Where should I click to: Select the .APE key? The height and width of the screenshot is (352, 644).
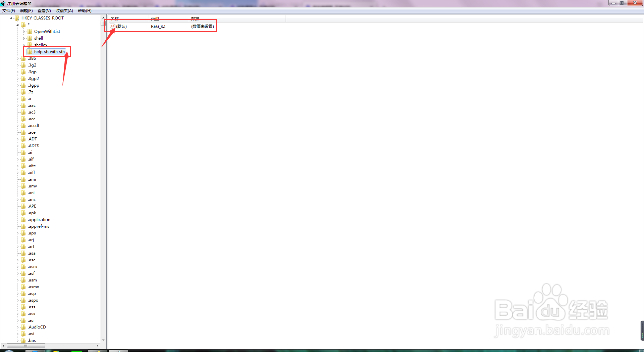pyautogui.click(x=32, y=206)
